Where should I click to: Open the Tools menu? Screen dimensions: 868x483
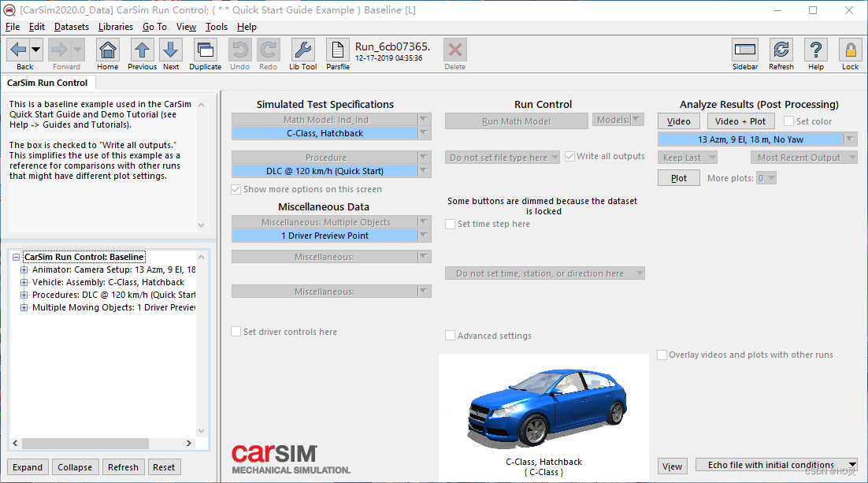(217, 27)
